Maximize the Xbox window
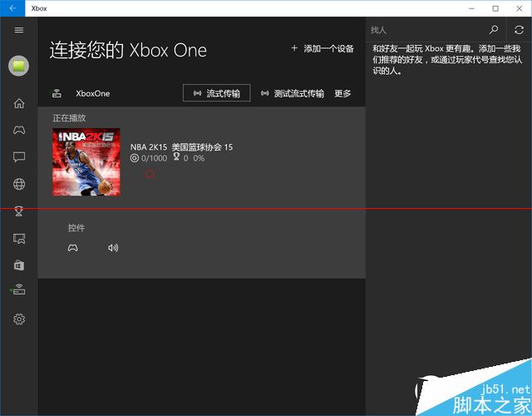The height and width of the screenshot is (416, 532). pyautogui.click(x=495, y=8)
